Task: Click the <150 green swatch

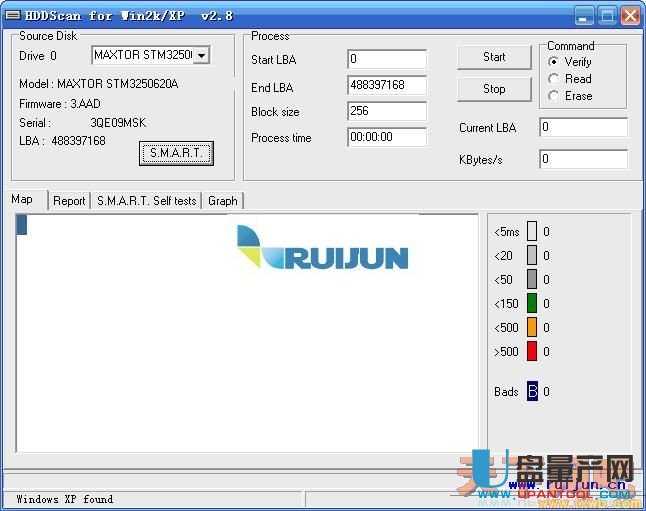Action: point(532,303)
